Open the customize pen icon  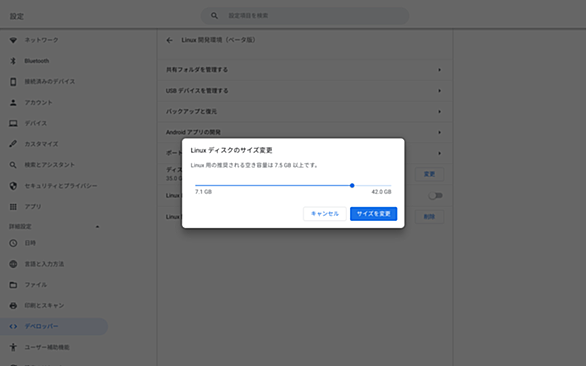pyautogui.click(x=13, y=144)
